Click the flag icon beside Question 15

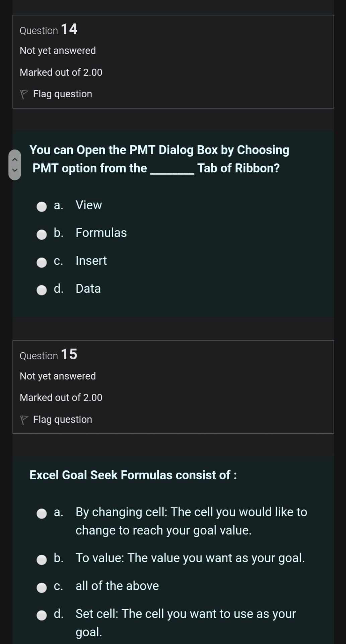coord(24,419)
